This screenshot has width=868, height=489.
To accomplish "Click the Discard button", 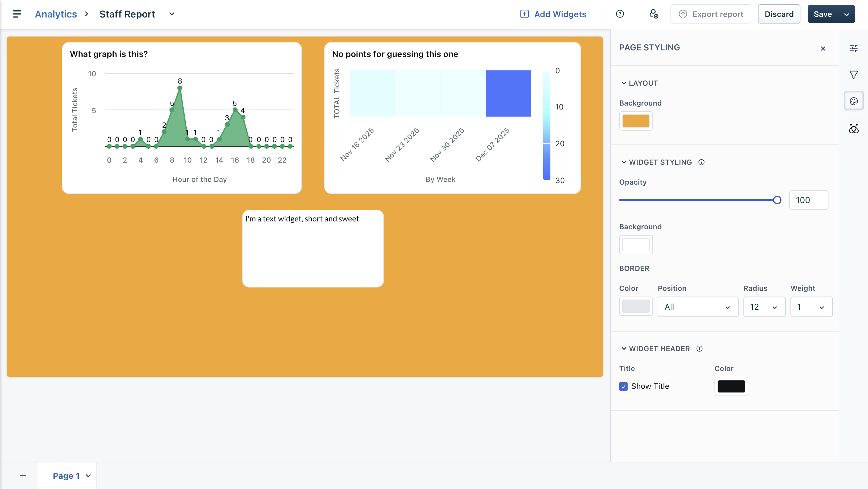I will tap(779, 14).
